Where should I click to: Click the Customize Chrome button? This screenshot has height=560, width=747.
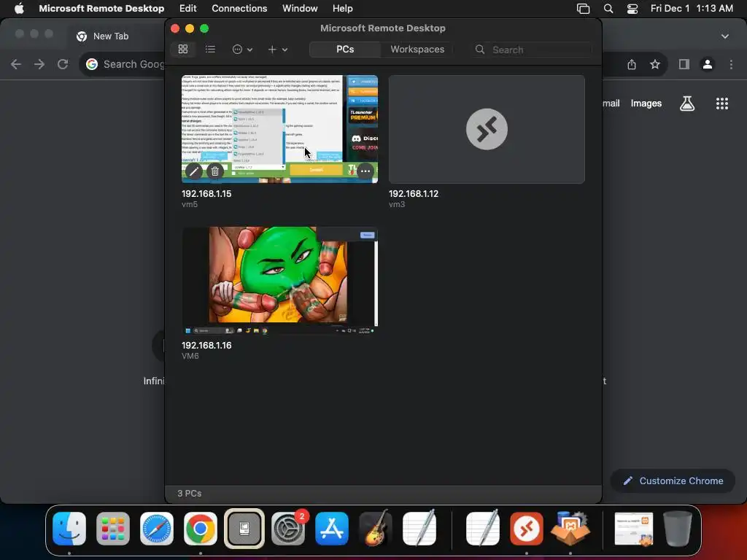[673, 481]
